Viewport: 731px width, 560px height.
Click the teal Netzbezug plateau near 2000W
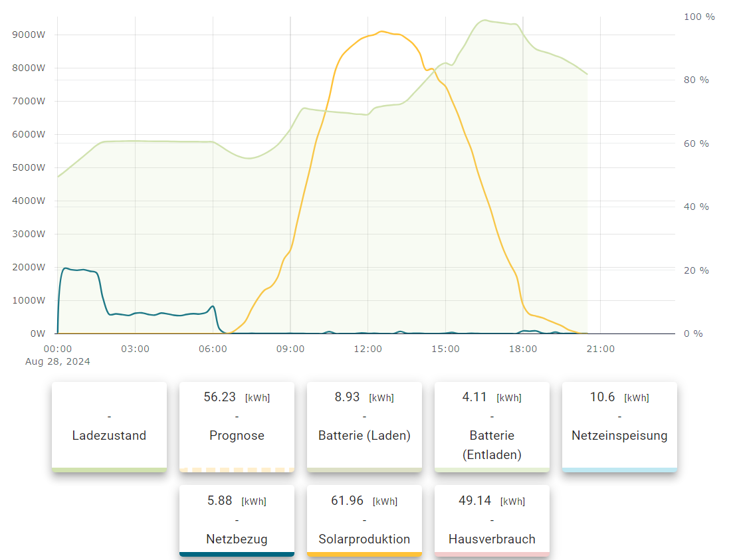pos(78,270)
